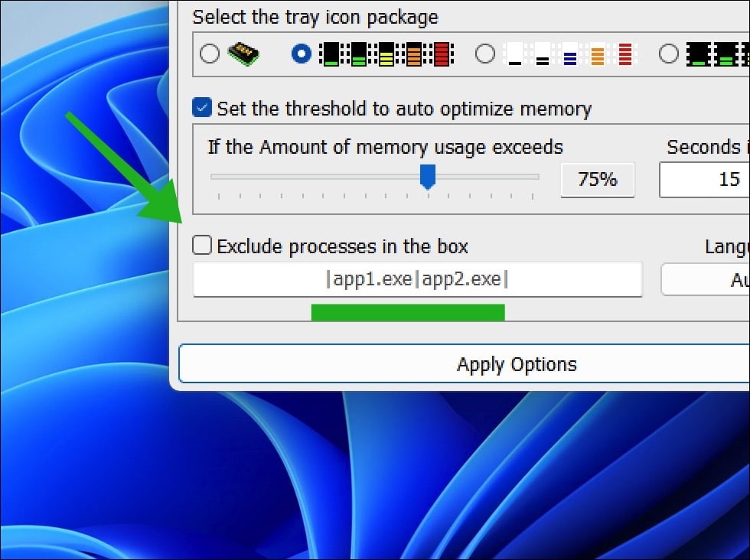Click the 'Select the tray icon package' label
Viewport: 750px width, 560px height.
pos(315,18)
